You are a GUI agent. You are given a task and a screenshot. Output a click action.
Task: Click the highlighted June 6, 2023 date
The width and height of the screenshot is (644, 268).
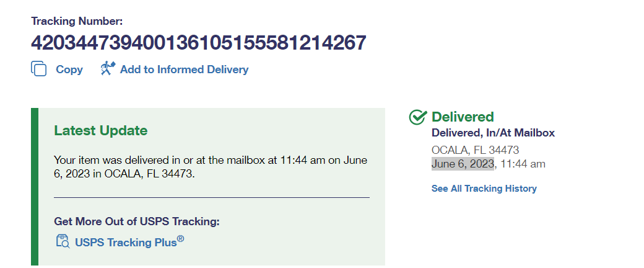(x=463, y=164)
